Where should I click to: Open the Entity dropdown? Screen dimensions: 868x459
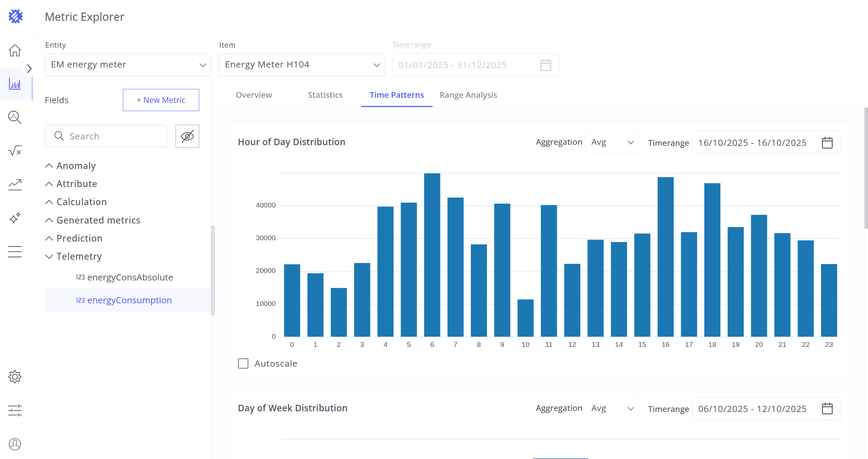click(128, 65)
